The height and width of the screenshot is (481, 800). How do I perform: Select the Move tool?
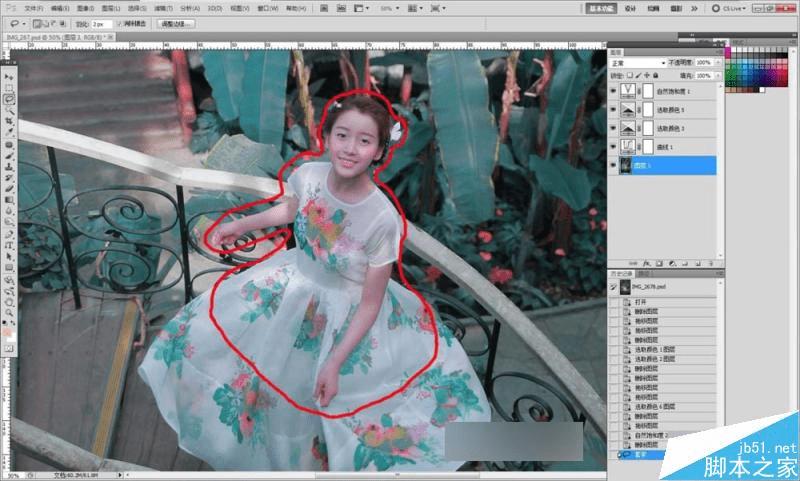point(9,77)
